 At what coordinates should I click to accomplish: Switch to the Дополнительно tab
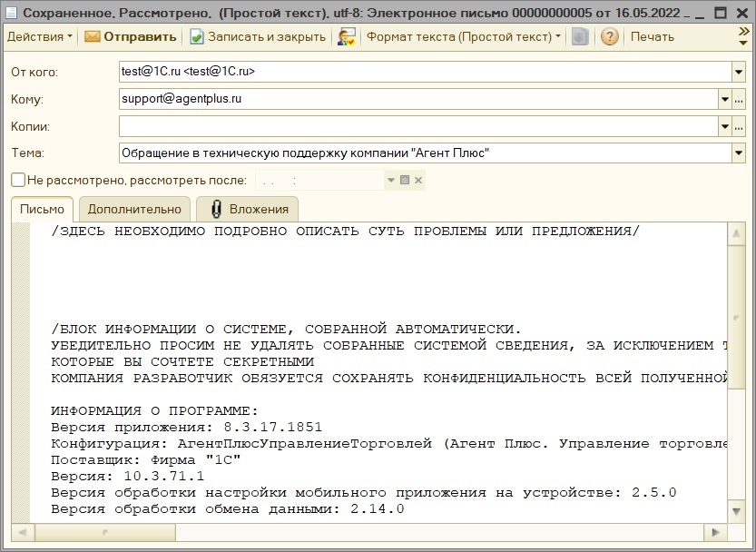(134, 209)
